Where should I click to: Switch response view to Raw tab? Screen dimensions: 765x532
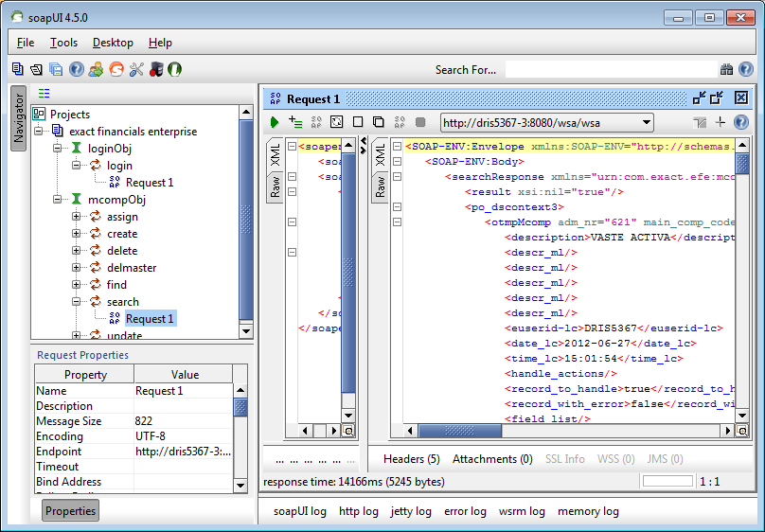[x=380, y=186]
